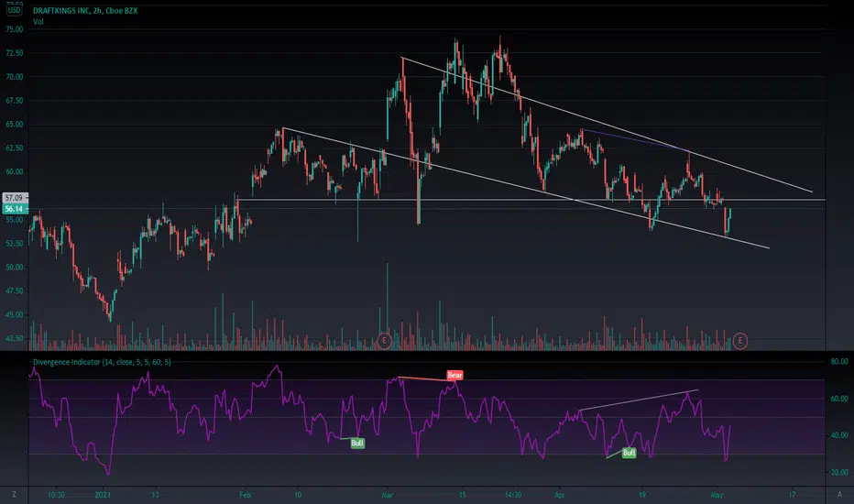This screenshot has width=854, height=504.
Task: Click the 57.09 horizontal line price label
Action: click(14, 198)
